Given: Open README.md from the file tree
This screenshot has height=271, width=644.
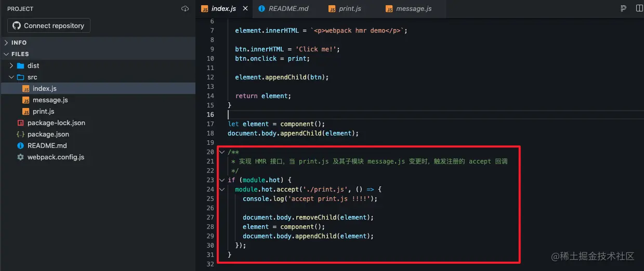Looking at the screenshot, I should click(98, 145).
